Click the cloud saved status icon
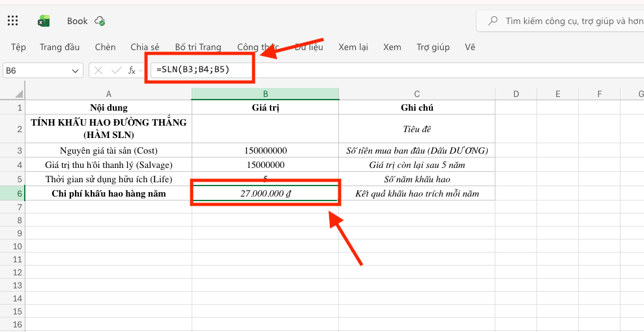 (x=99, y=21)
